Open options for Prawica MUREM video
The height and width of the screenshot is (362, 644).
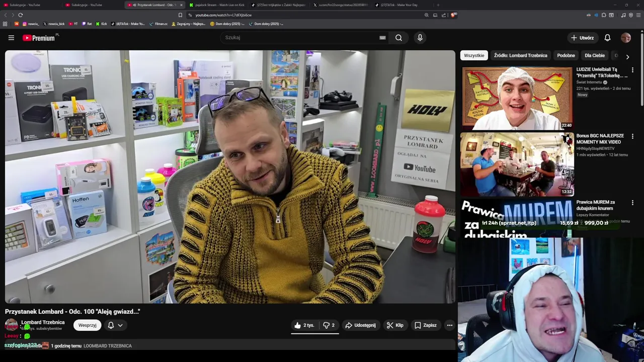(x=632, y=203)
